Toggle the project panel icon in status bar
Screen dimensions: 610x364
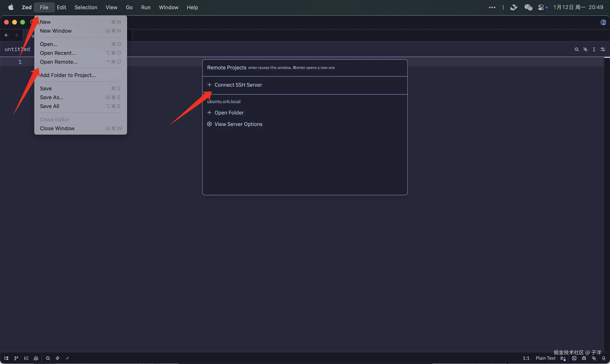coord(6,358)
